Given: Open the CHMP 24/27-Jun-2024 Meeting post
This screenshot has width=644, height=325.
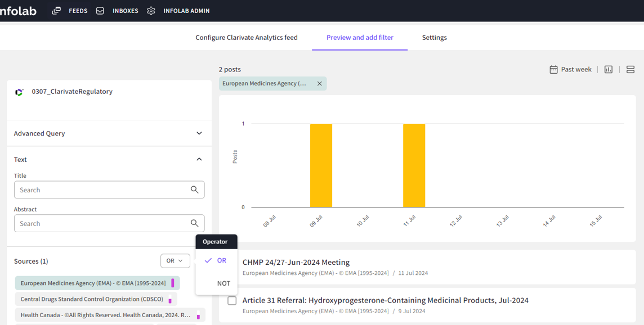Looking at the screenshot, I should pyautogui.click(x=296, y=262).
